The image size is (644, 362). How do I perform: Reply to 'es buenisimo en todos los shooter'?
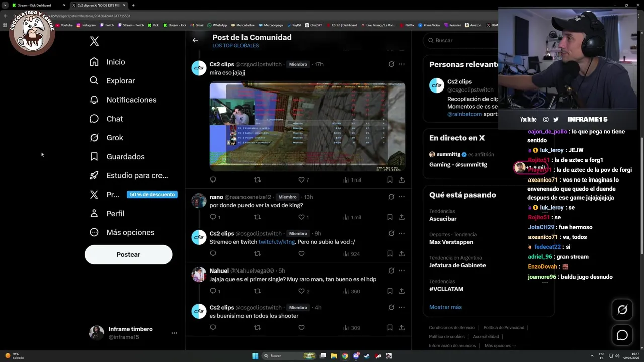pyautogui.click(x=213, y=328)
